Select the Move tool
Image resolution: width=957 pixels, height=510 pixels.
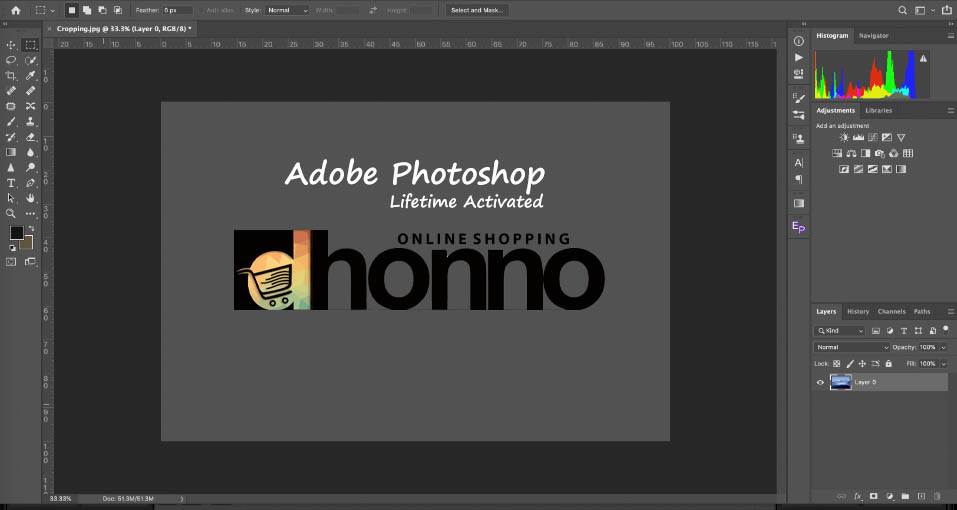point(11,45)
